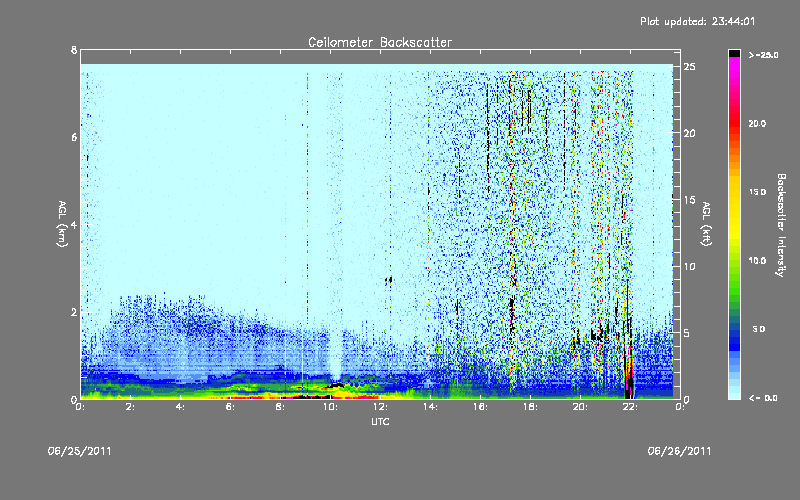Click the 25 kft tick label
The height and width of the screenshot is (500, 800).
690,67
